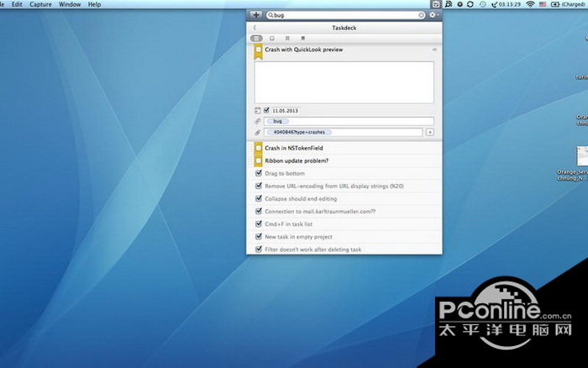The image size is (588, 368).
Task: Uncheck the due date checkbox
Action: pos(266,109)
